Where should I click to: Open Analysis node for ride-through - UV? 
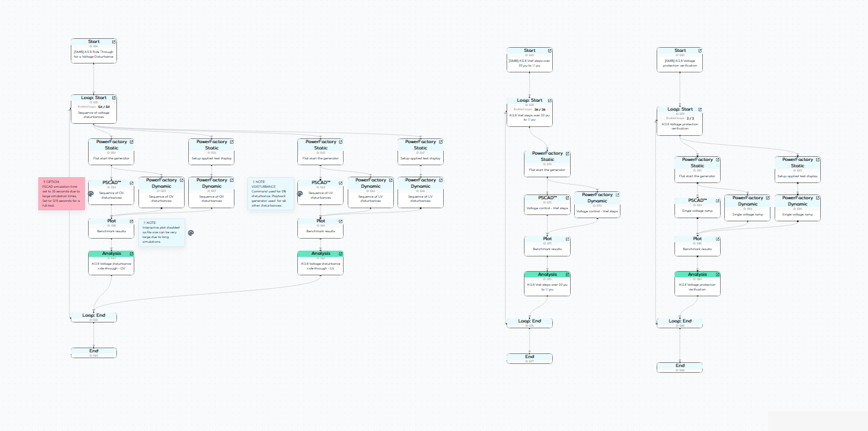341,254
